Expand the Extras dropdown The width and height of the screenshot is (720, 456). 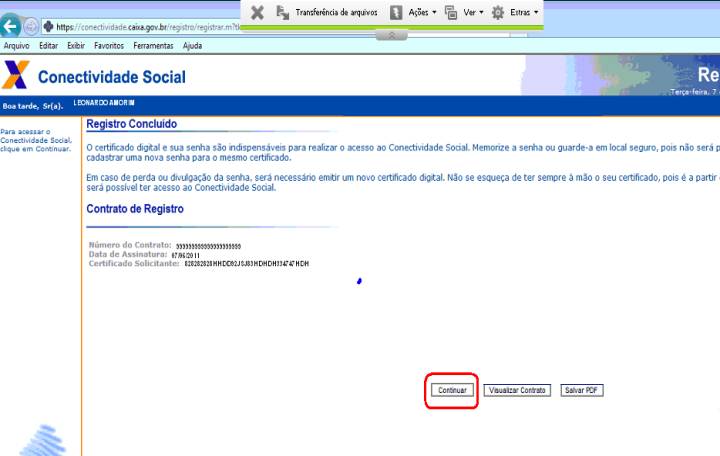[536, 12]
